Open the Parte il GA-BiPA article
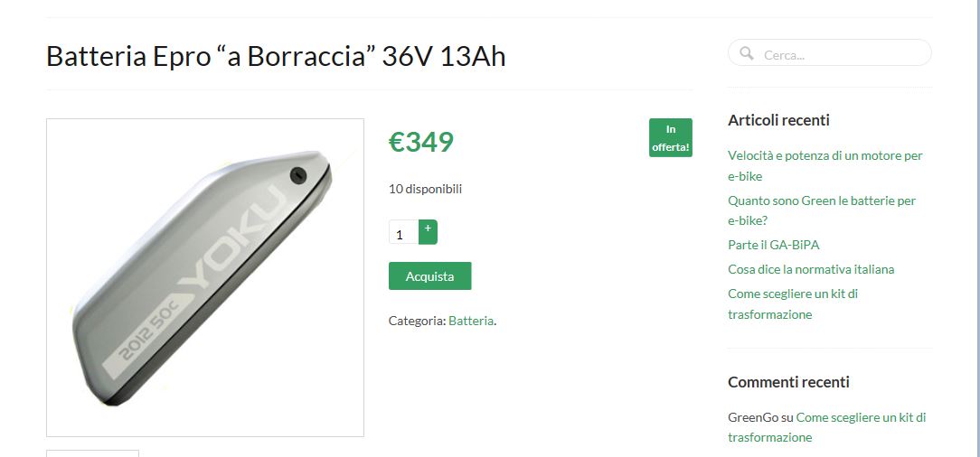The height and width of the screenshot is (457, 980). [774, 245]
